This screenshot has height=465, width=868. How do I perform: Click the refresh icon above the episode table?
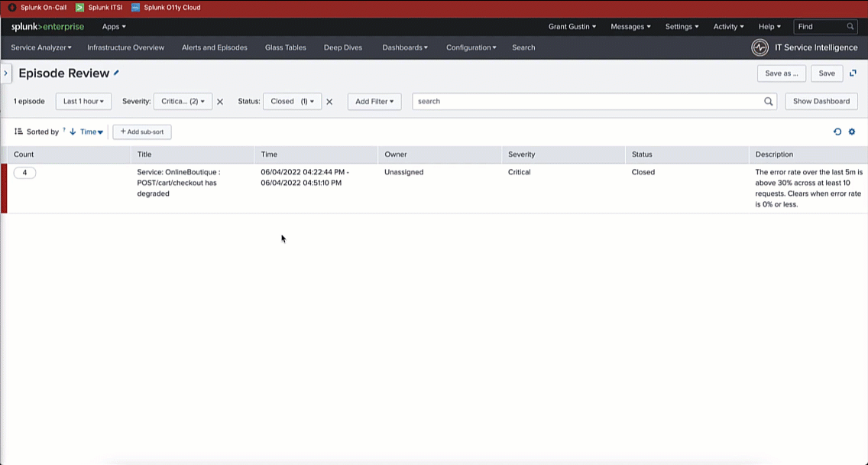837,132
